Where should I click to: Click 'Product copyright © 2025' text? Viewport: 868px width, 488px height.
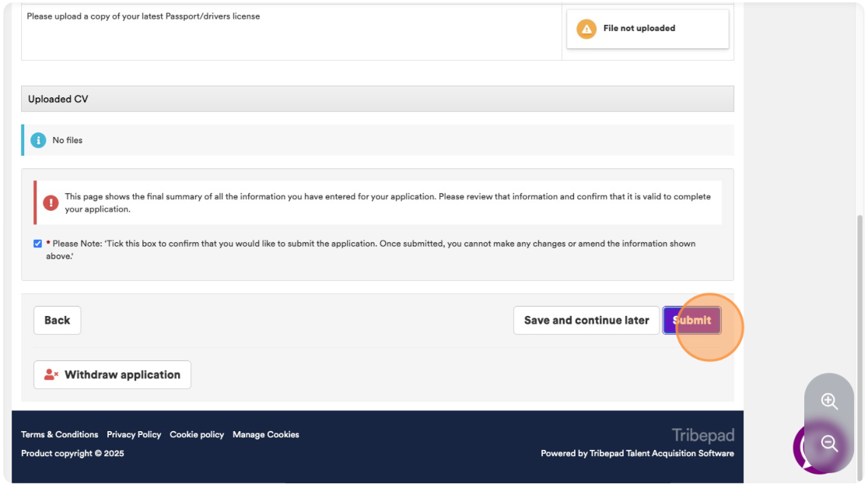click(x=72, y=454)
